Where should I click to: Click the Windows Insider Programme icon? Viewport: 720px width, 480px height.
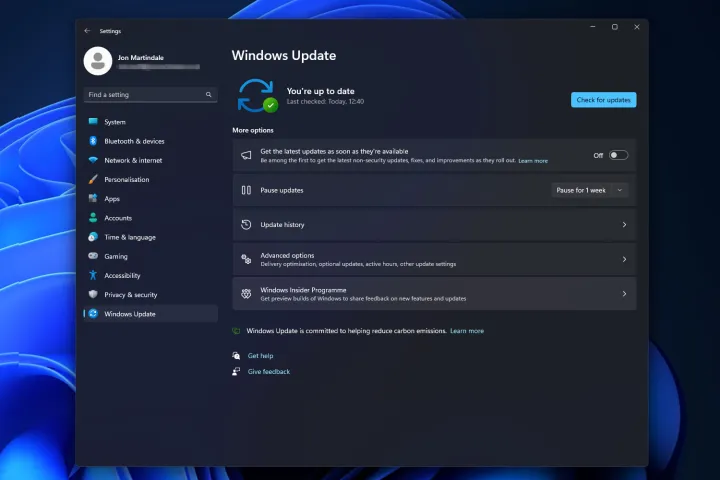coord(246,294)
